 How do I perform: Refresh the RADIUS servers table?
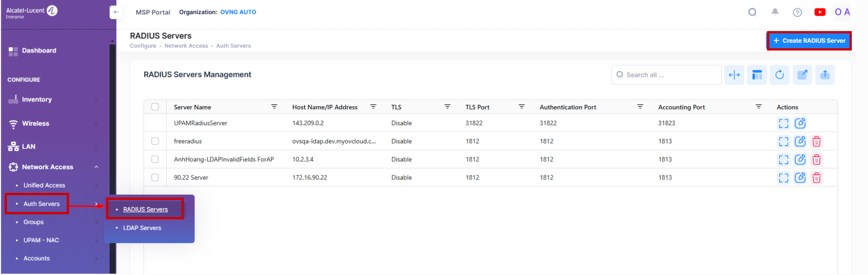(780, 75)
